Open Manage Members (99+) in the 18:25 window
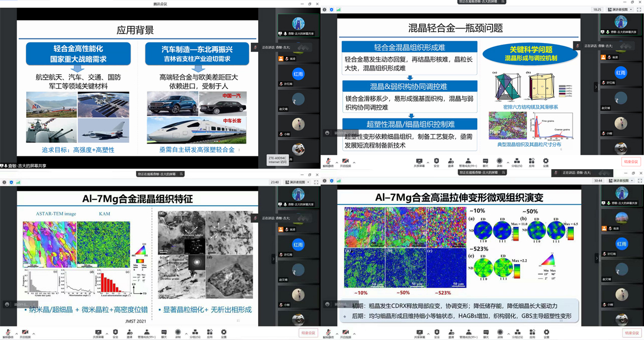644x340 pixels. coord(468,161)
